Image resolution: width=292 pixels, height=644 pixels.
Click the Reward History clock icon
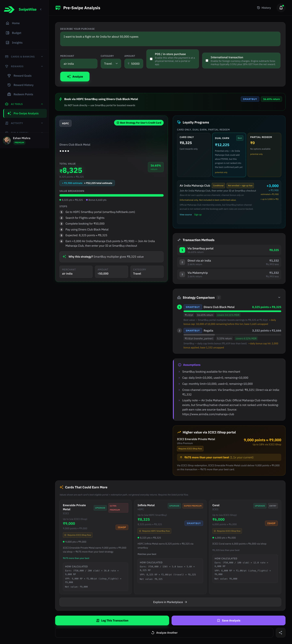(9, 85)
